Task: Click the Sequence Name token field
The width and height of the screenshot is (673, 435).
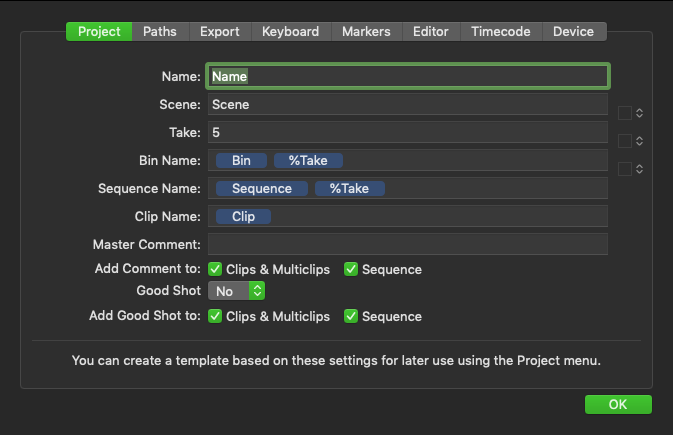Action: click(x=408, y=188)
